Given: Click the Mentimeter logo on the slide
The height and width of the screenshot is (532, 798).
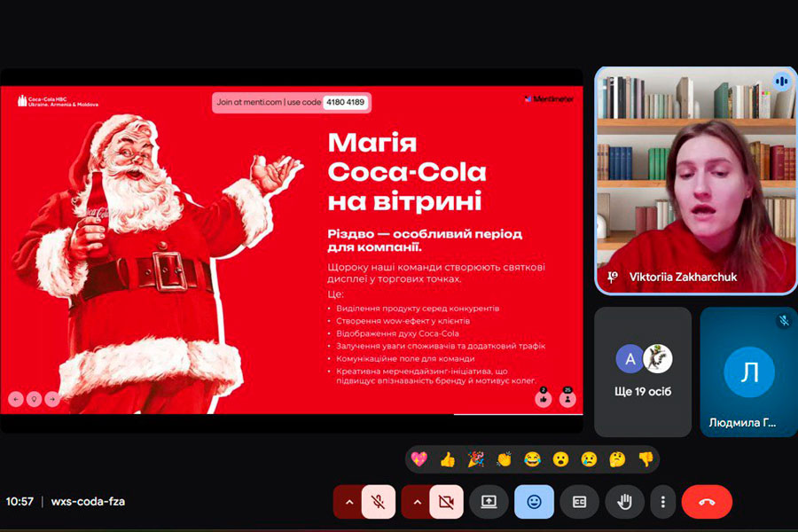Looking at the screenshot, I should pyautogui.click(x=549, y=99).
